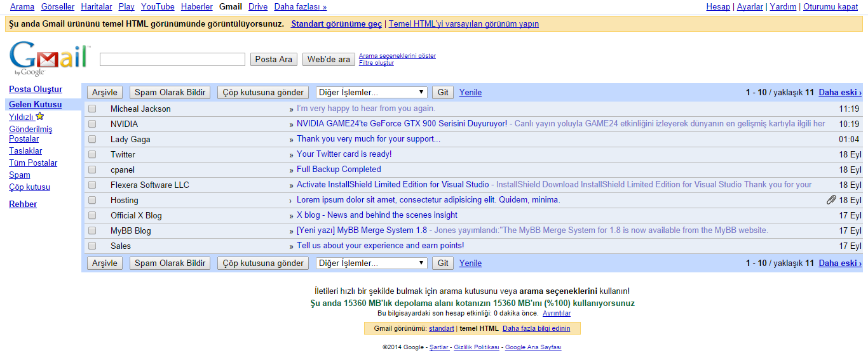This screenshot has width=868, height=353.
Task: Click the top Daha eski › link
Action: click(x=840, y=92)
